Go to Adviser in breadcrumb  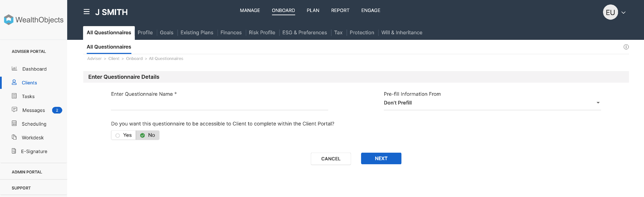(94, 59)
